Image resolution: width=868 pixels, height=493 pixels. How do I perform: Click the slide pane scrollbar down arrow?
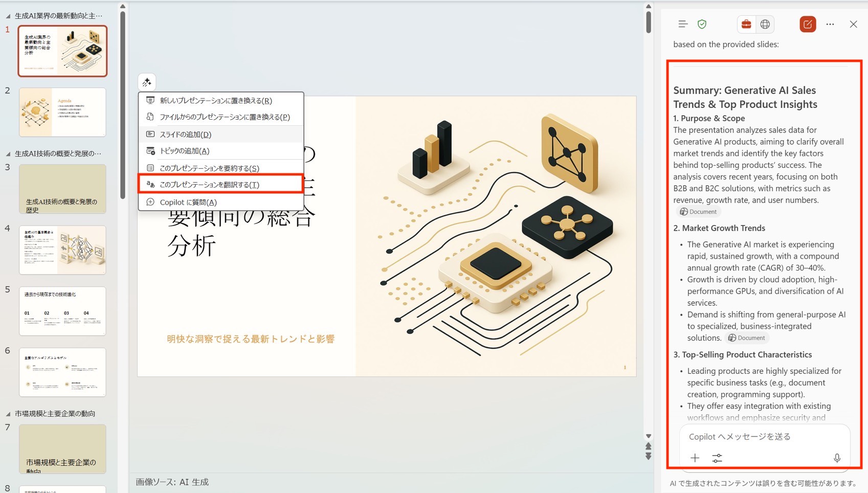click(648, 436)
